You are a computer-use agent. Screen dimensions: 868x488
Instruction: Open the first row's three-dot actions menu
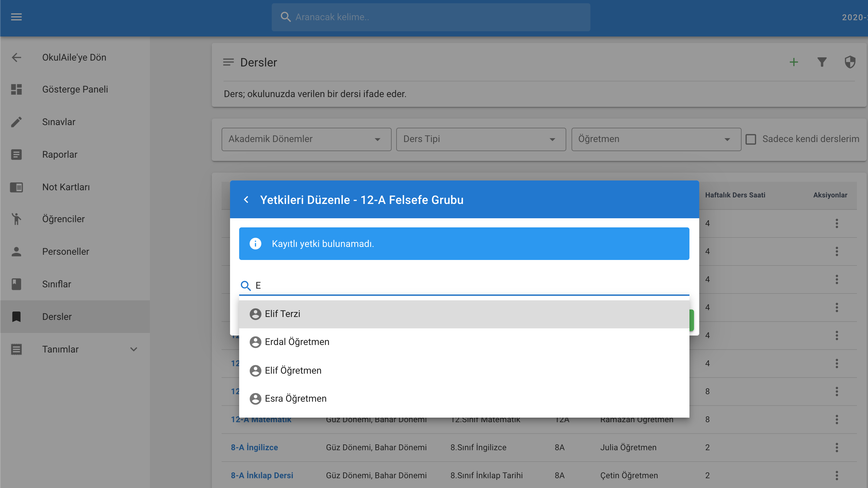point(836,223)
